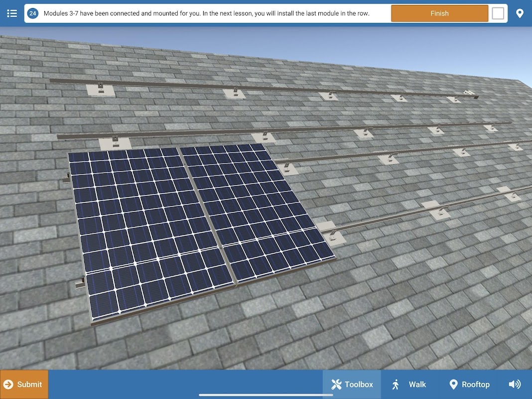Select the lower end clamp on left module
This screenshot has height=399, width=532.
coord(80,282)
